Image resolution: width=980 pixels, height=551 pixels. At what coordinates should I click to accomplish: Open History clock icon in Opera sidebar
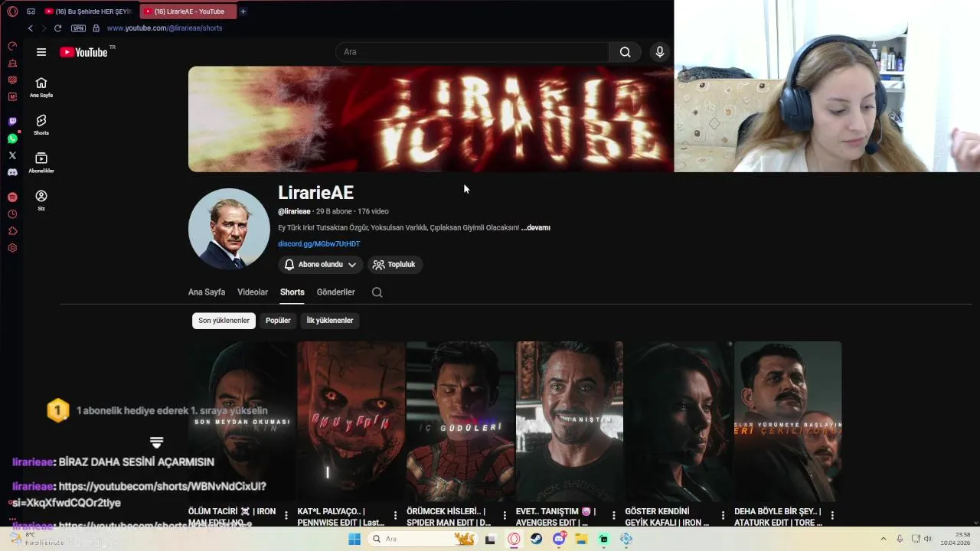pyautogui.click(x=12, y=214)
